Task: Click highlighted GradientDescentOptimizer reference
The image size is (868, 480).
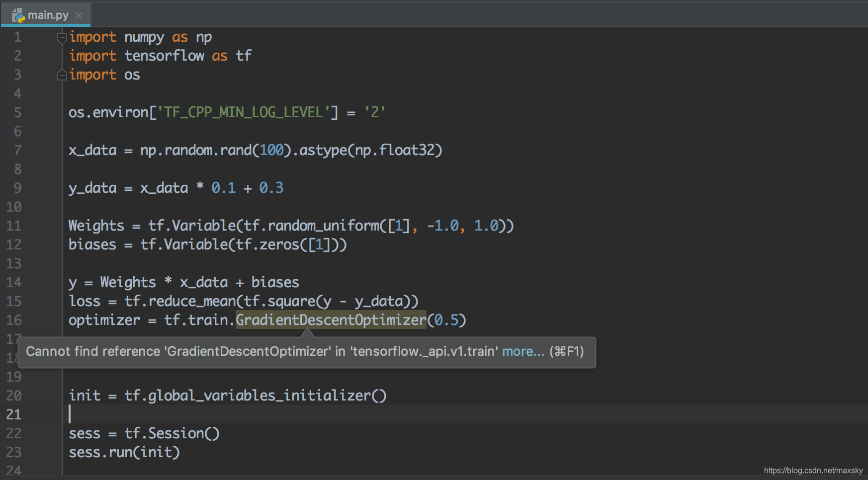Action: (331, 320)
